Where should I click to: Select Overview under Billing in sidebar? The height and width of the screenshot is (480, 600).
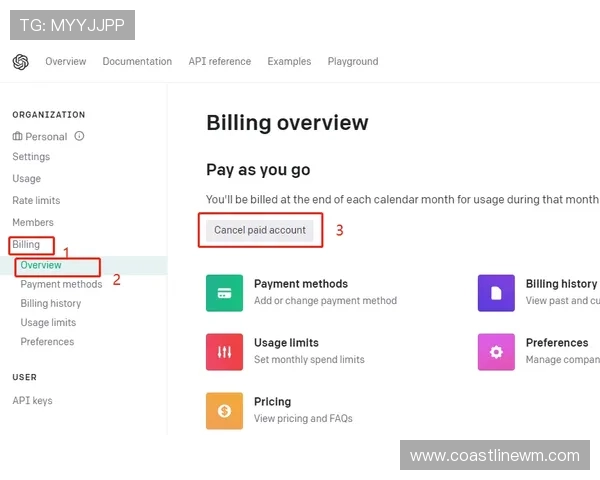(x=41, y=266)
